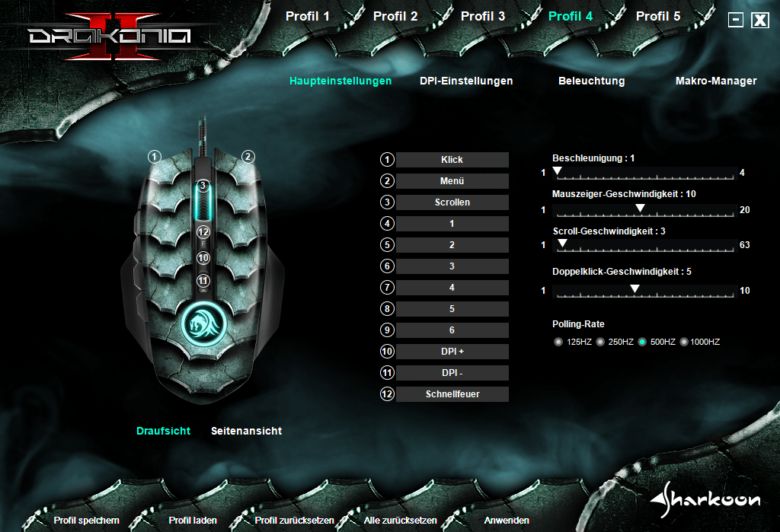Viewport: 780px width, 532px height.
Task: Click button marker 1 on mouse image
Action: point(155,157)
